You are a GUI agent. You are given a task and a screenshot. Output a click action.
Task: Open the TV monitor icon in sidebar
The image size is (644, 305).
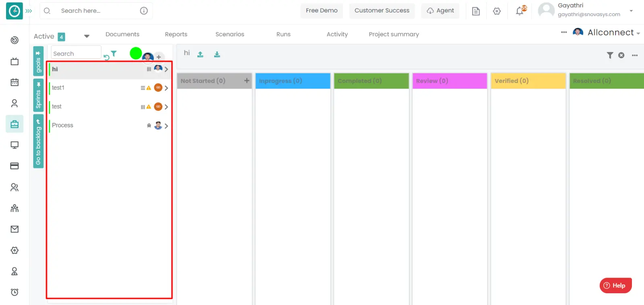pos(14,61)
